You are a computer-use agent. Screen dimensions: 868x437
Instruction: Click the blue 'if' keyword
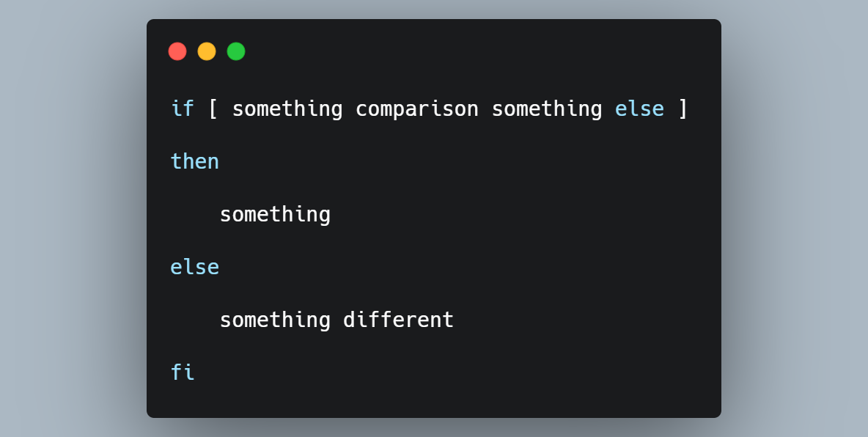pos(183,109)
